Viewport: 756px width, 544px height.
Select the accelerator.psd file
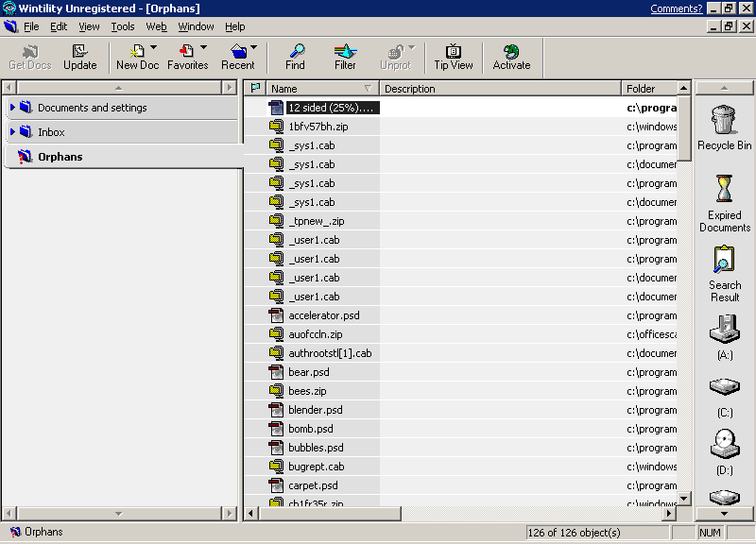[323, 315]
